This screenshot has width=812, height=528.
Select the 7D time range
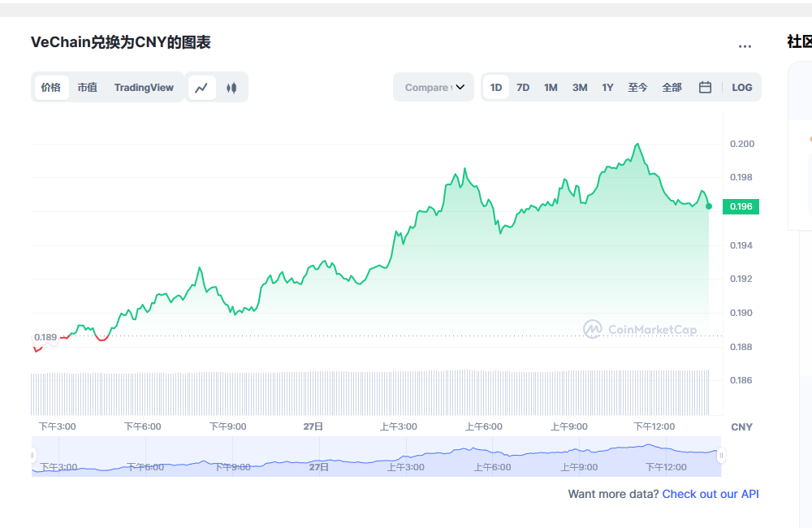click(522, 88)
